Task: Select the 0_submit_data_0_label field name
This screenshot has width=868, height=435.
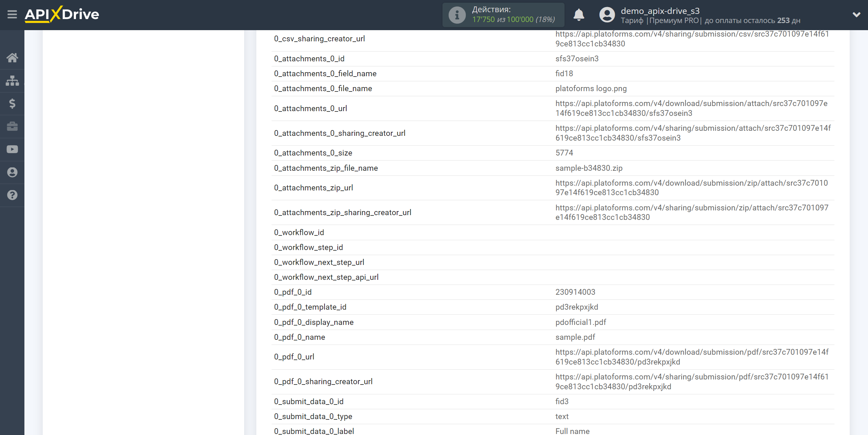Action: 314,431
